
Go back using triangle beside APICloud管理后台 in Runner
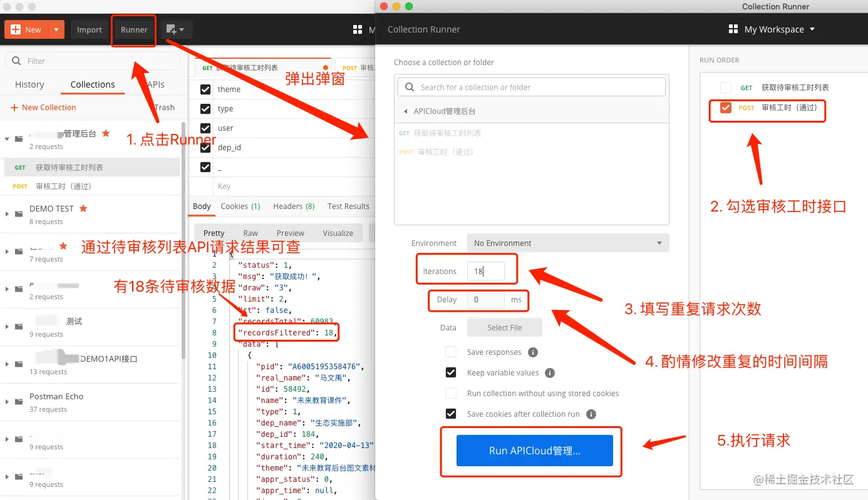[x=405, y=111]
